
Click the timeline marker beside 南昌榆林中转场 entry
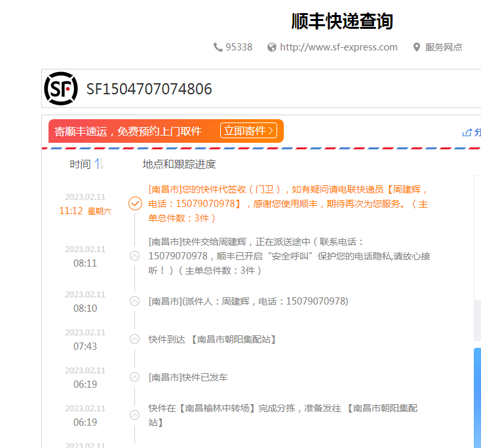[135, 415]
